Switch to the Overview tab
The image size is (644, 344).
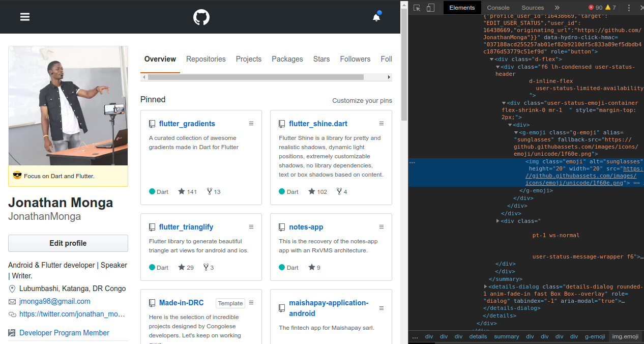tap(160, 59)
